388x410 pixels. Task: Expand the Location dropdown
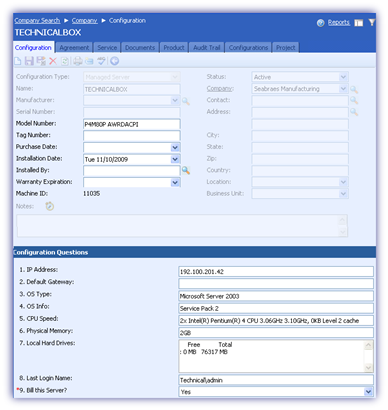(x=343, y=182)
